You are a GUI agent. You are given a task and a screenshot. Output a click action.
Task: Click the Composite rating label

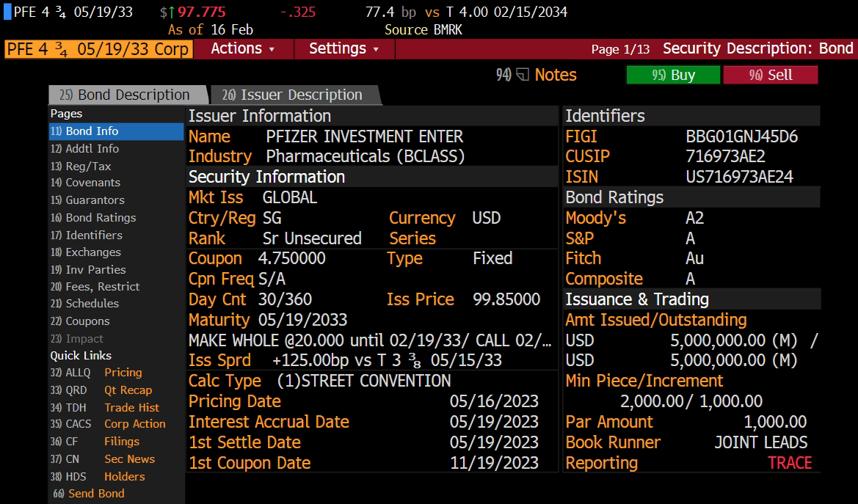604,279
